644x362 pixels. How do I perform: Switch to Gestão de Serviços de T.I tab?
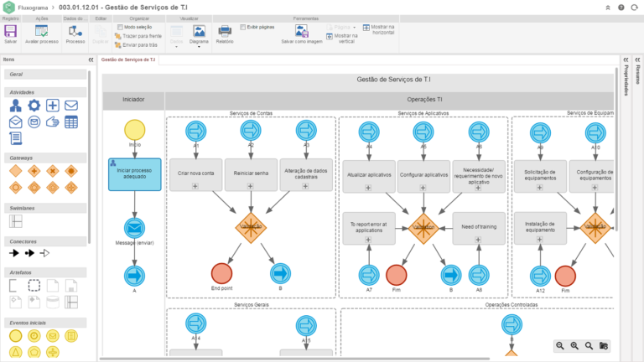click(127, 59)
